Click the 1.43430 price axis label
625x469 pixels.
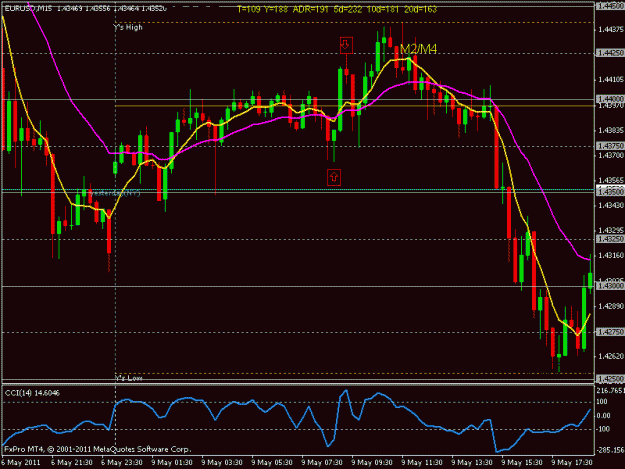coord(610,205)
